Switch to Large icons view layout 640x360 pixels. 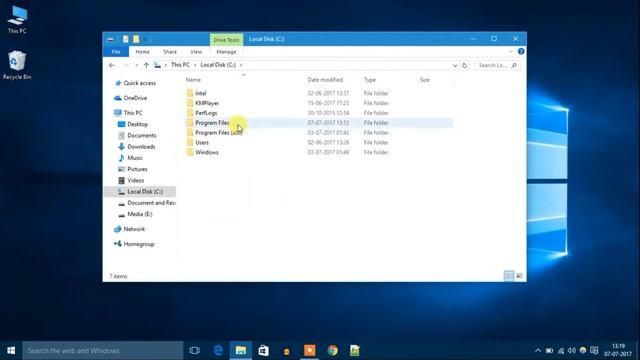click(x=519, y=276)
